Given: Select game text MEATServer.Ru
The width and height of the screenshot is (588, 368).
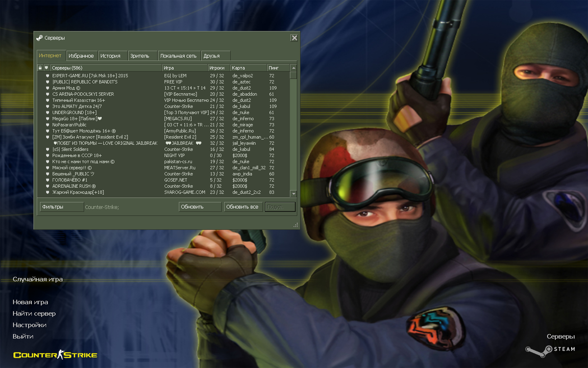Looking at the screenshot, I should point(179,168).
